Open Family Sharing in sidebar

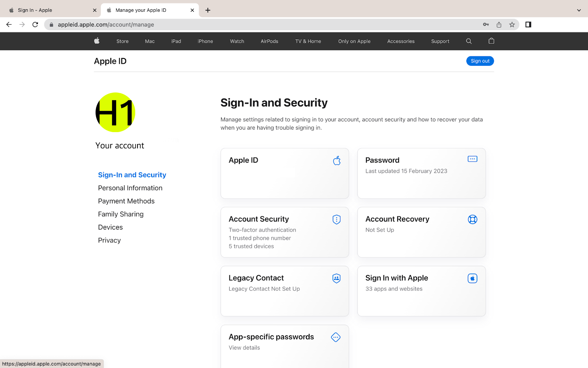(121, 214)
